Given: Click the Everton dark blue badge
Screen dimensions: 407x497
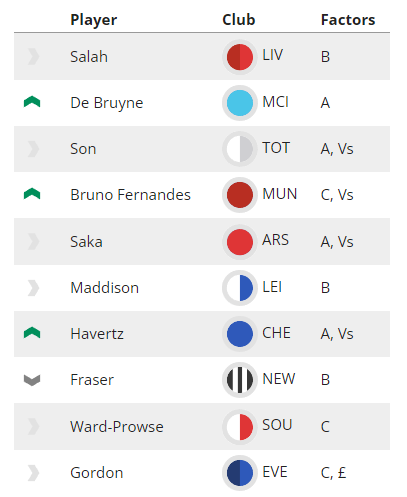Looking at the screenshot, I should pos(240,473).
